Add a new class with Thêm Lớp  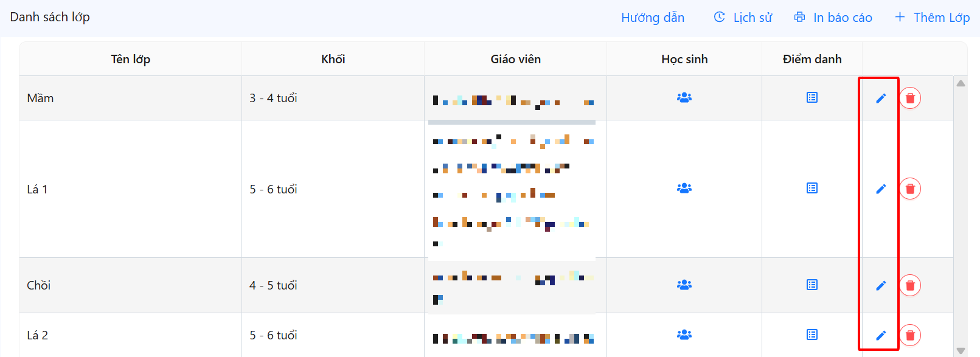(933, 18)
